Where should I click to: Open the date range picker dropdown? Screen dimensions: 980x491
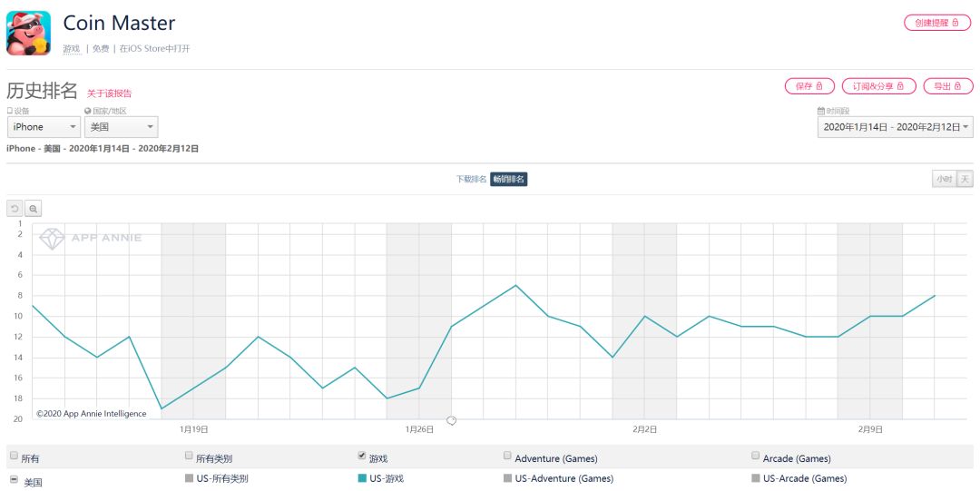click(x=895, y=127)
